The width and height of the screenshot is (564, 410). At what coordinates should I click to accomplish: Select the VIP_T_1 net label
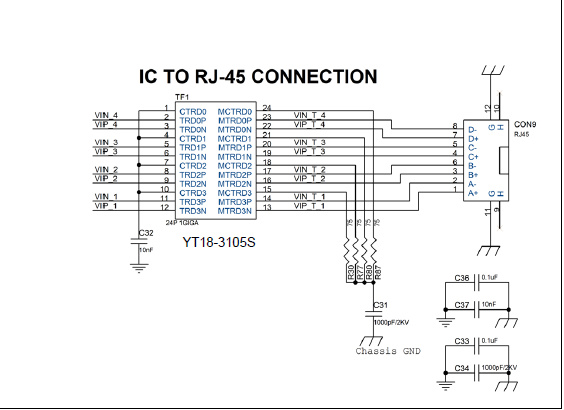click(x=310, y=206)
